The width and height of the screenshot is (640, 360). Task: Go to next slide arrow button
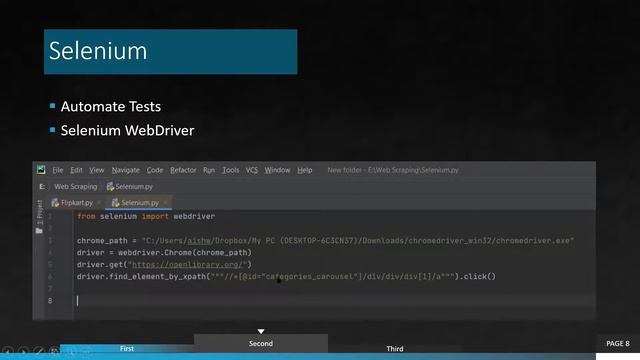[x=23, y=351]
